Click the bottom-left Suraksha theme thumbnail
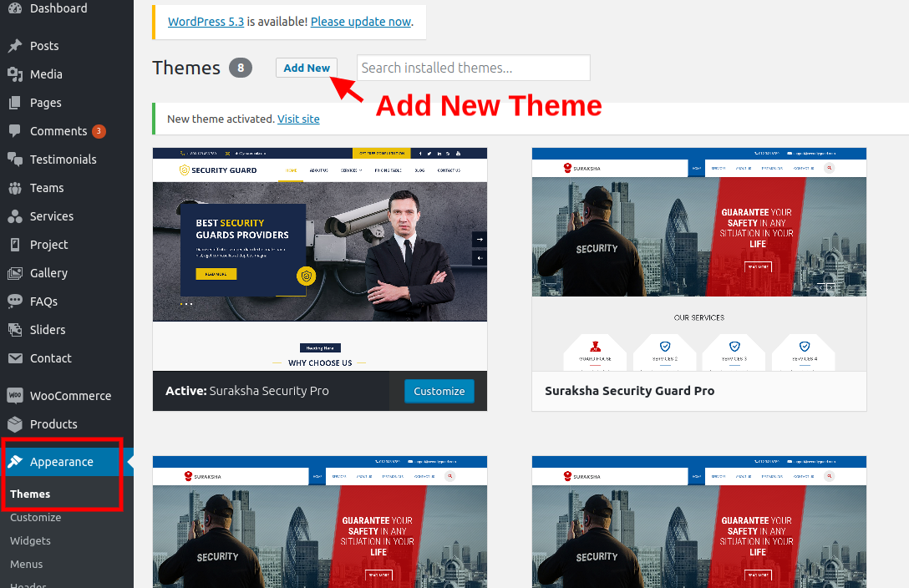The height and width of the screenshot is (588, 909). pyautogui.click(x=320, y=522)
